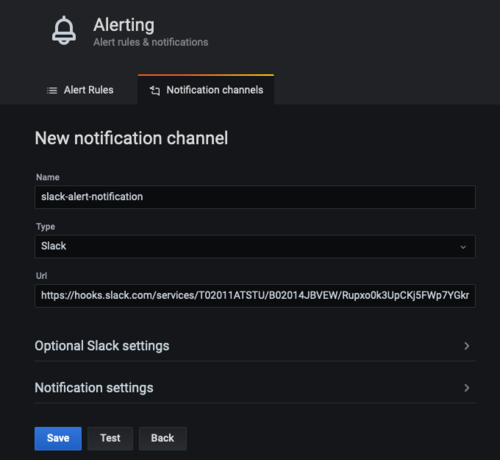Viewport: 500px width, 460px height.
Task: Click the Notification settings chevron arrow
Action: click(467, 388)
